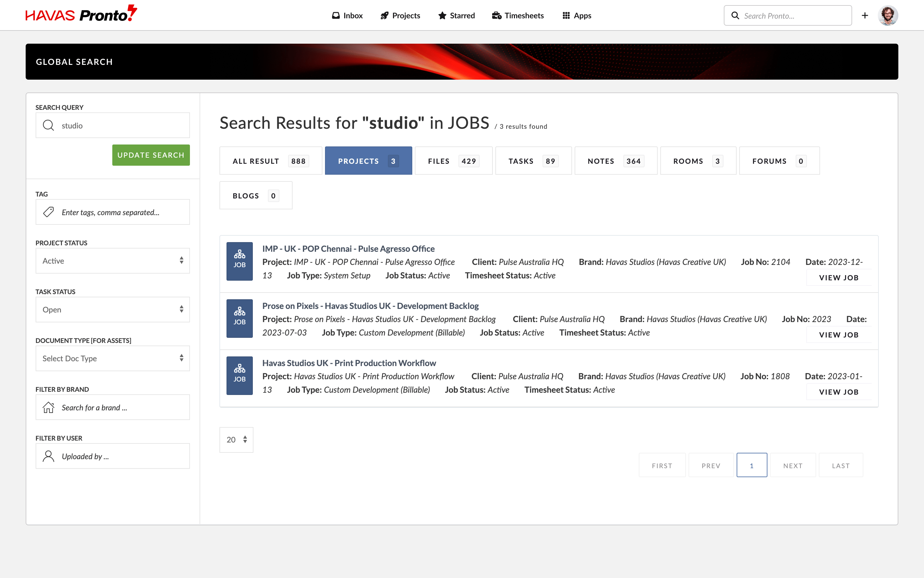Viewport: 924px width, 578px height.
Task: Click the Global Search banner heading
Action: (x=74, y=62)
